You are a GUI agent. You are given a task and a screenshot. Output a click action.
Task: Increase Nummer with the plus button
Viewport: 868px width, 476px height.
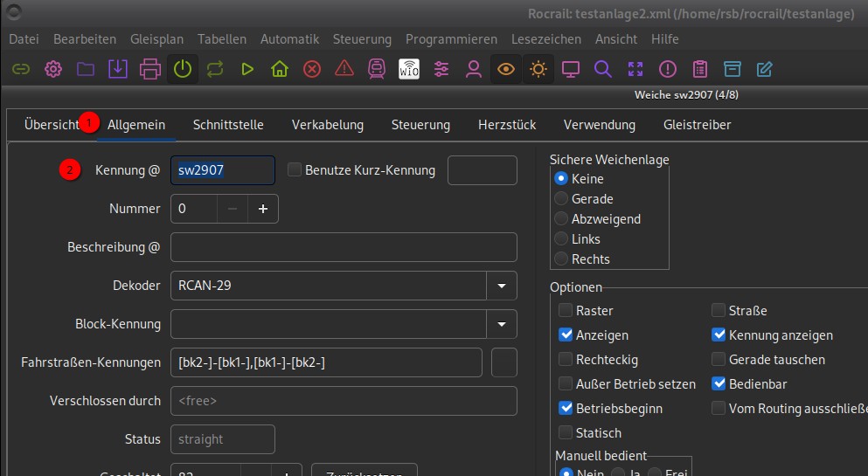tap(263, 209)
